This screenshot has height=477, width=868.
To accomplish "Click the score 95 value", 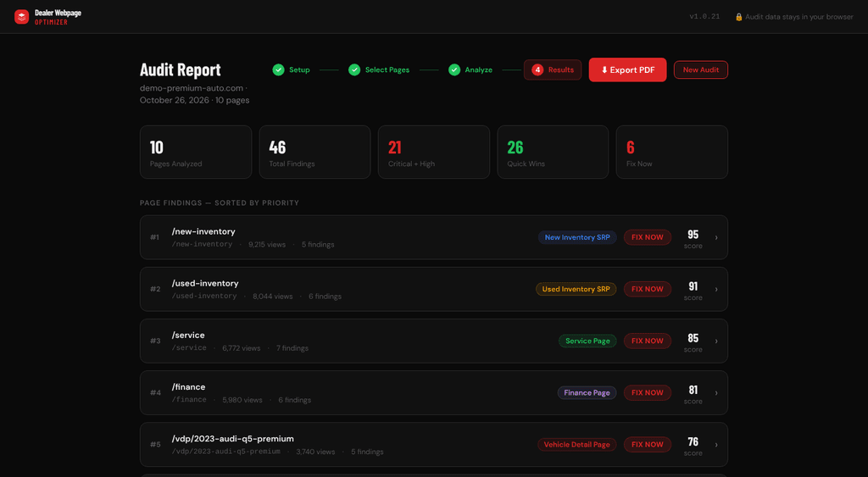I will (x=693, y=235).
